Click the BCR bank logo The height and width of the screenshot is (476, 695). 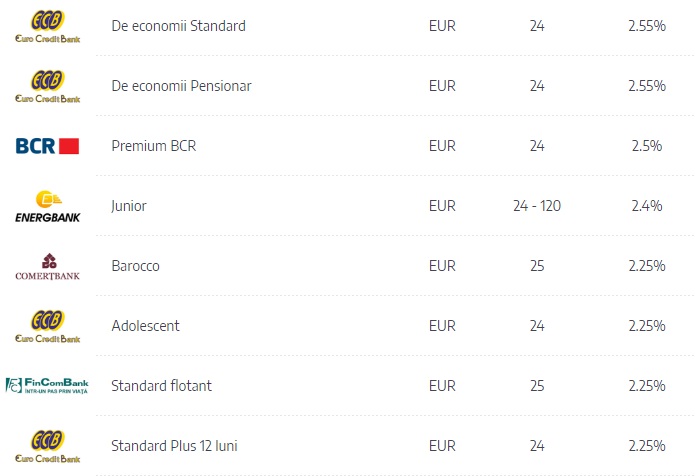tap(47, 146)
